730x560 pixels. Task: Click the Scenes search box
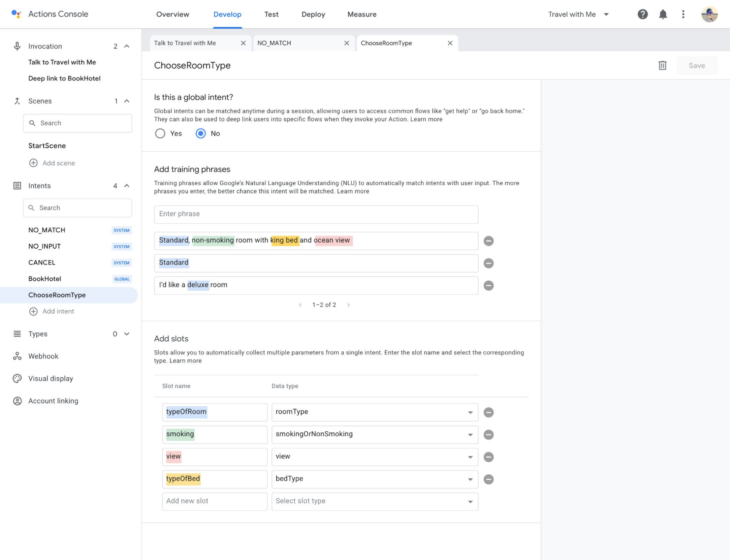coord(77,123)
